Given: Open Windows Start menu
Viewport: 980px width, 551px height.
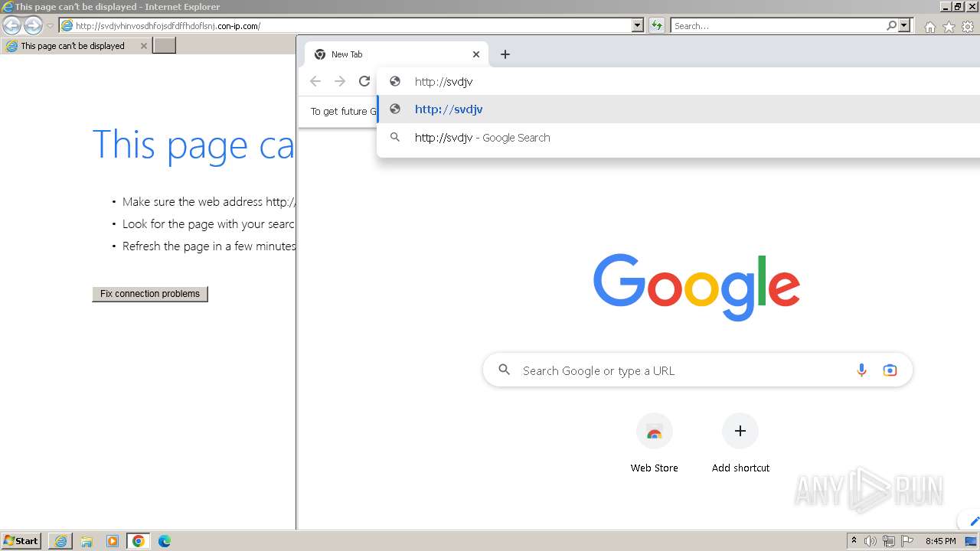Looking at the screenshot, I should click(x=21, y=541).
